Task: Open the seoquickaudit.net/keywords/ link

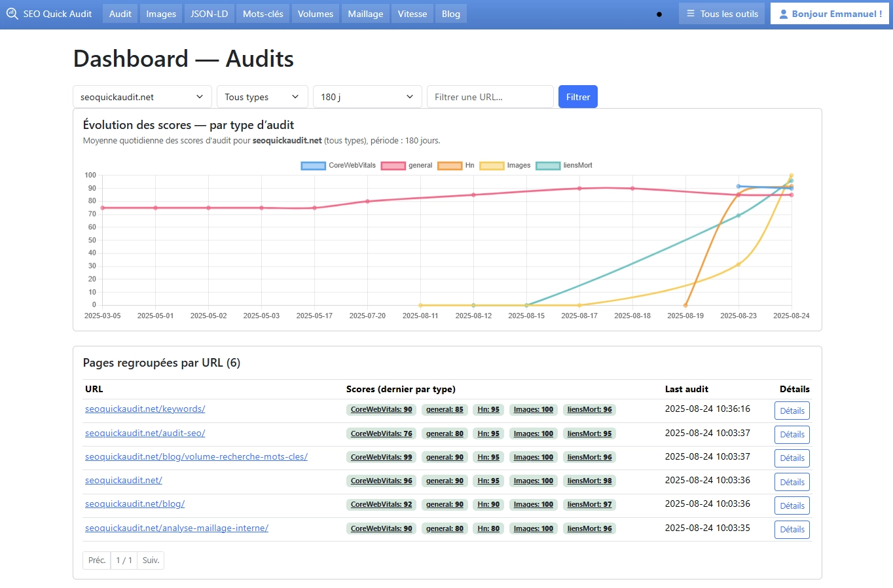Action: (x=145, y=409)
